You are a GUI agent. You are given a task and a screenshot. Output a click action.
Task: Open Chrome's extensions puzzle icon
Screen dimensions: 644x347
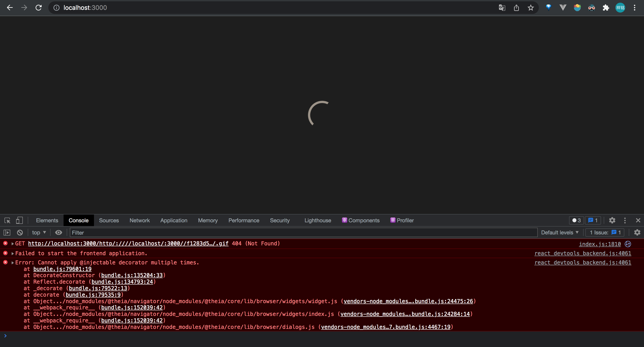[606, 8]
